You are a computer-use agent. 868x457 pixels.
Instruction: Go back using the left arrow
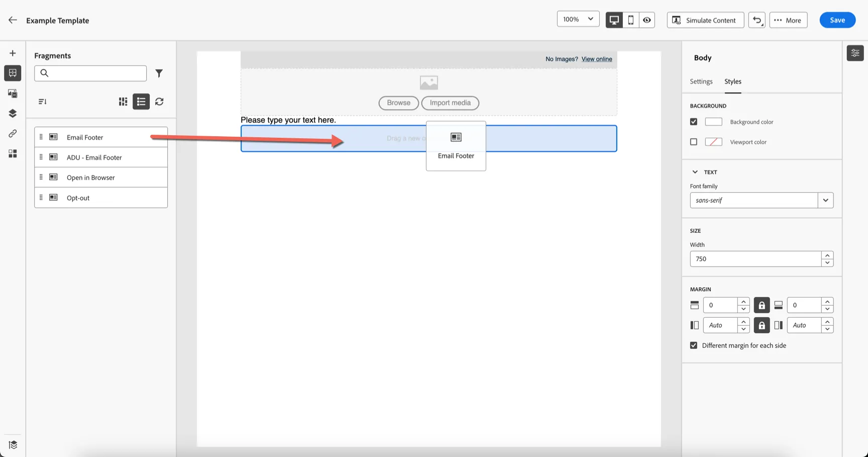13,20
